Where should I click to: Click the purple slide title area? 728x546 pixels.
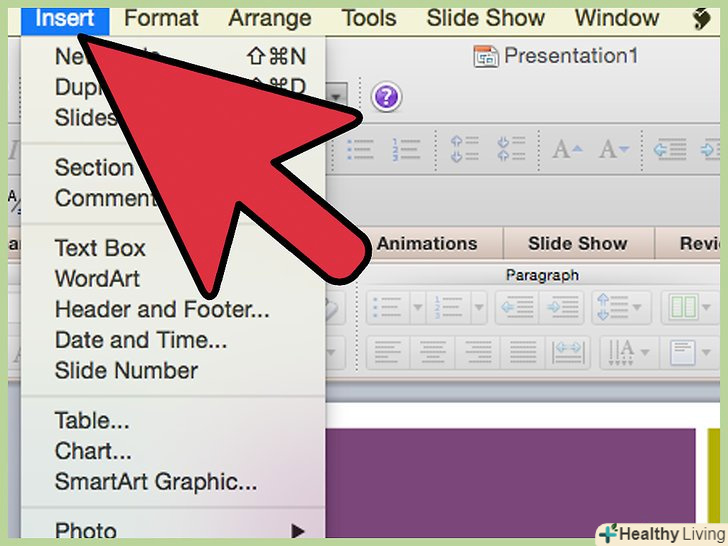click(511, 483)
